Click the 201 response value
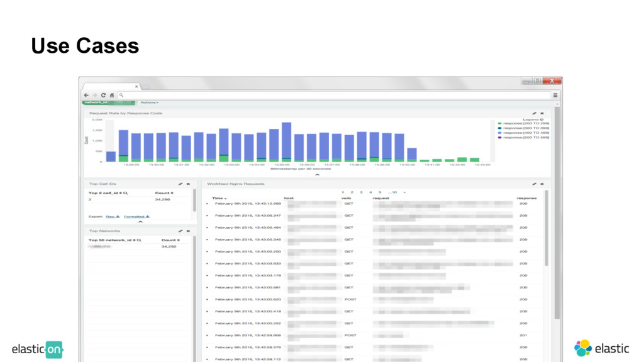 523,336
